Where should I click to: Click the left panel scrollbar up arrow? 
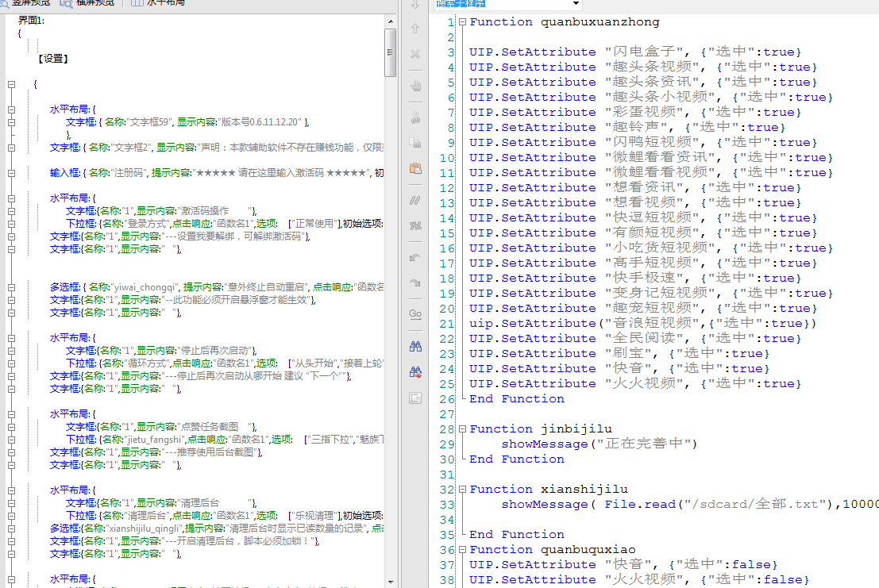tap(390, 21)
